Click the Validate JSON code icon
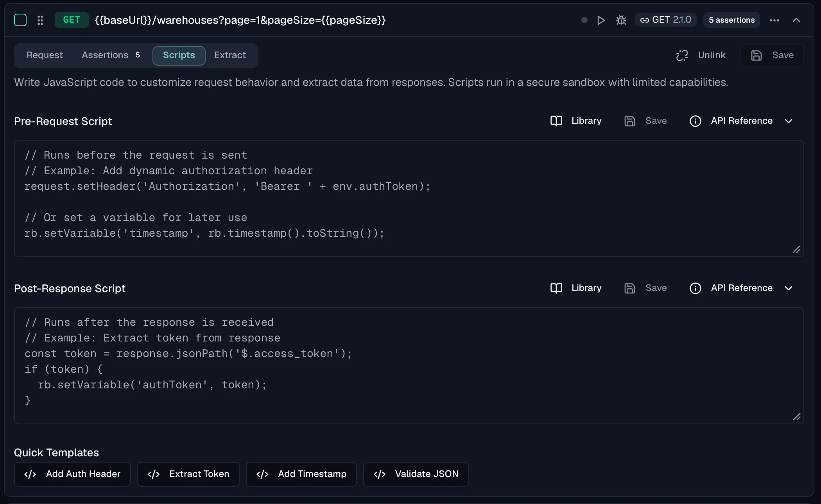Screen dimensions: 821x504 [x=380, y=474]
